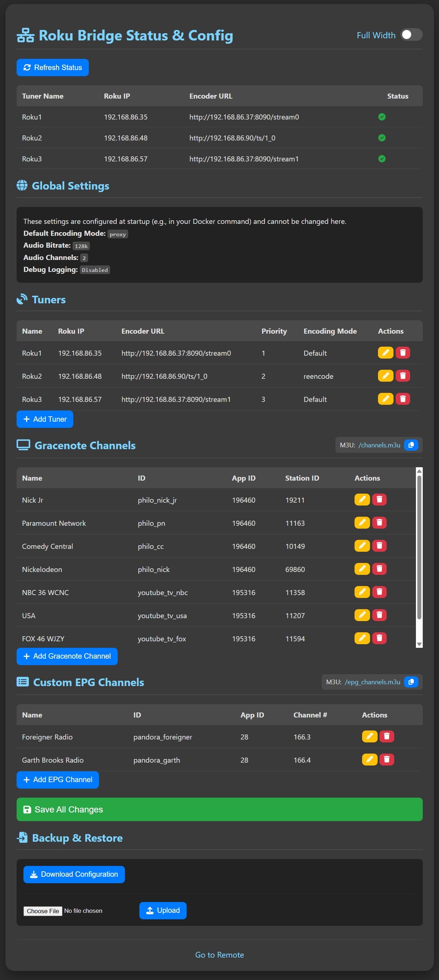439x980 pixels.
Task: Delete the Roku2 tuner
Action: (x=403, y=376)
